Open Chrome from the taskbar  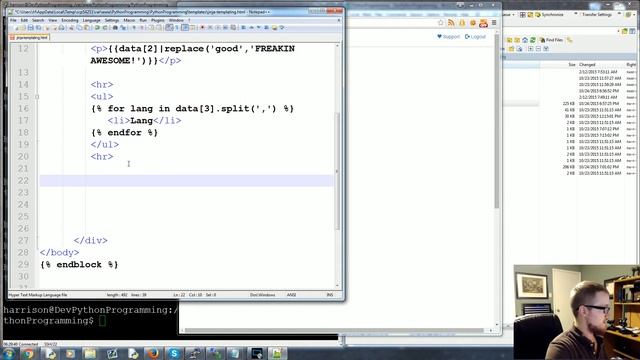point(29,353)
